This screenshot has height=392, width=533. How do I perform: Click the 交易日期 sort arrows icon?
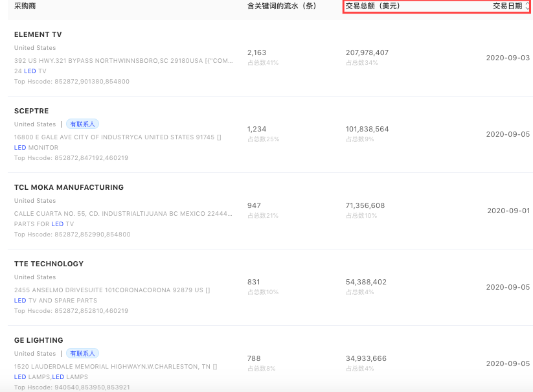click(x=527, y=6)
